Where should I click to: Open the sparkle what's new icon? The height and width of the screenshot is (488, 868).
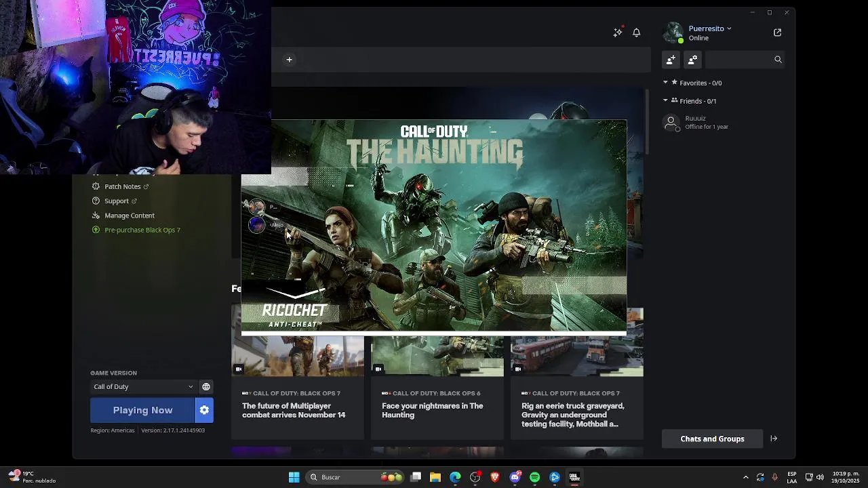pos(618,32)
